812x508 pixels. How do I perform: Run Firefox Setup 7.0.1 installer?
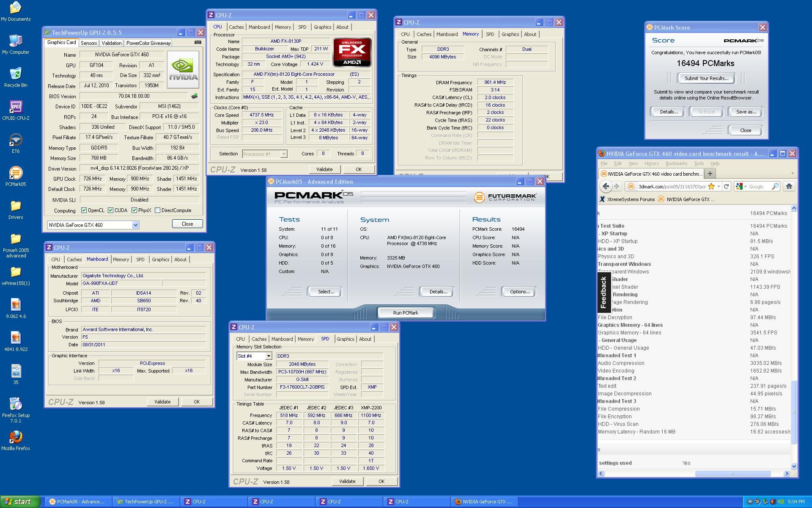[16, 410]
